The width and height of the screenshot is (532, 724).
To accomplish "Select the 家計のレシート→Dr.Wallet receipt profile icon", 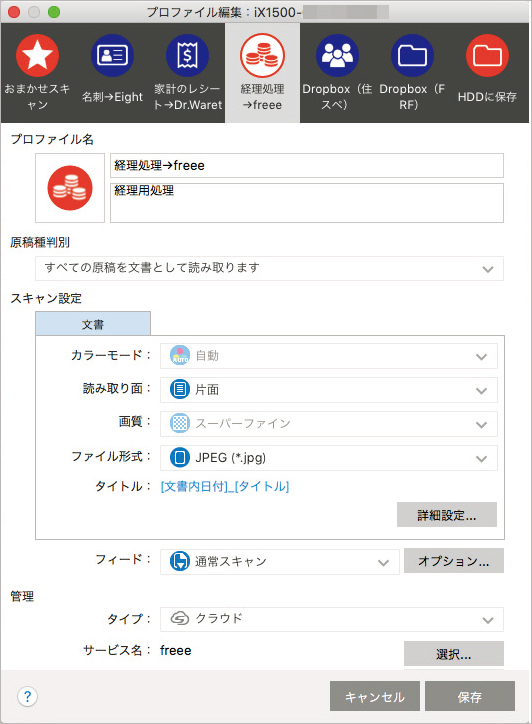I will 187,55.
